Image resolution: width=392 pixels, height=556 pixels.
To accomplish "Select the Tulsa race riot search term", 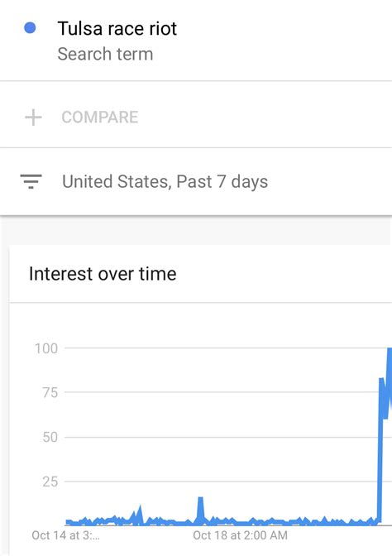I will pyautogui.click(x=117, y=28).
